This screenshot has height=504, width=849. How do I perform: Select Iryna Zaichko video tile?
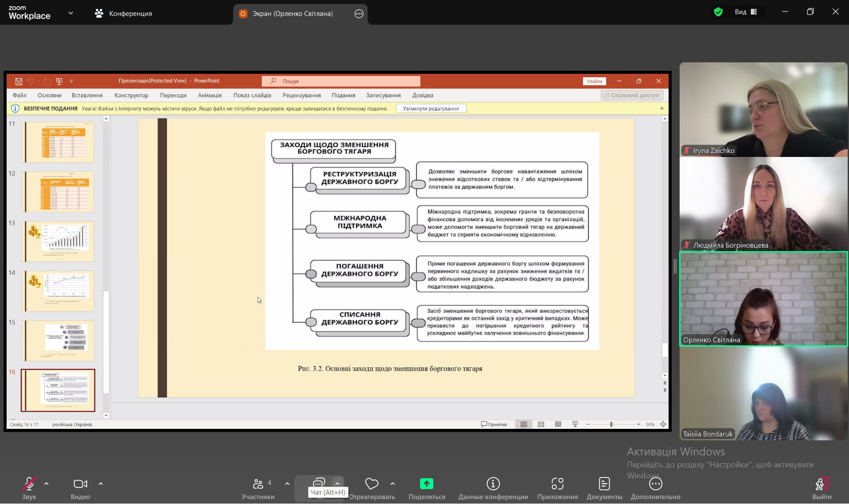tap(763, 110)
